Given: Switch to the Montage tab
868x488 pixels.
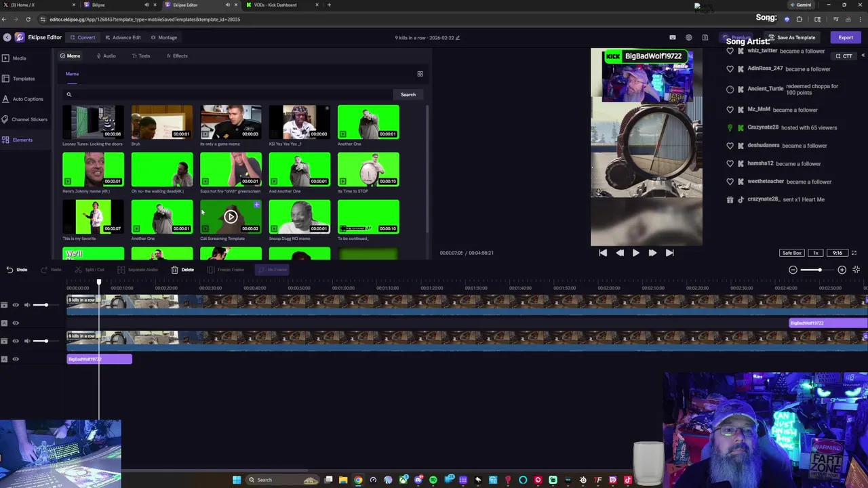Looking at the screenshot, I should pos(163,37).
